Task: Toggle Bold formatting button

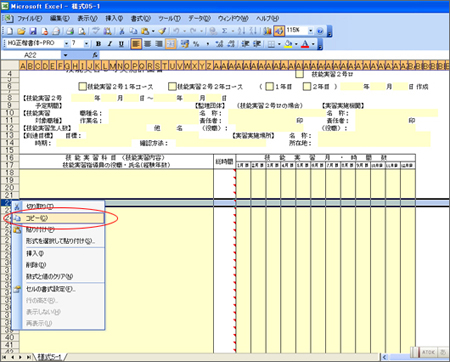Action: [98, 44]
